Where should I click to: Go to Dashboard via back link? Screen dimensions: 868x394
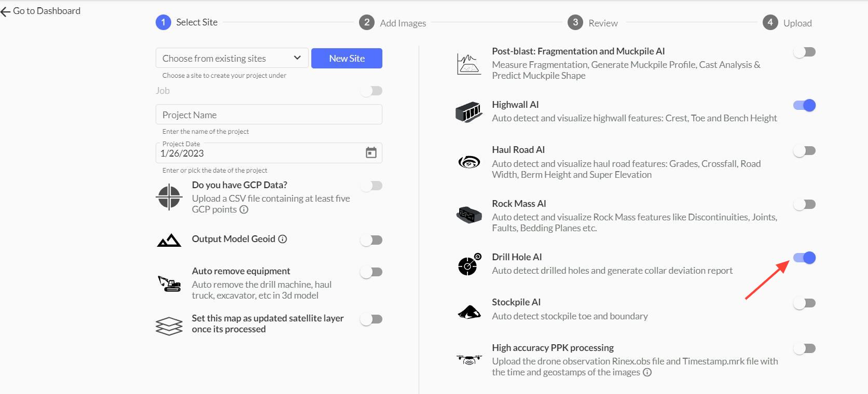pyautogui.click(x=41, y=11)
